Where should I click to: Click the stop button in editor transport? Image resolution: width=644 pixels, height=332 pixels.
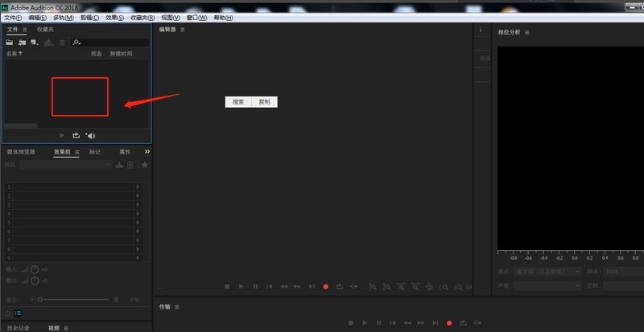tap(227, 286)
